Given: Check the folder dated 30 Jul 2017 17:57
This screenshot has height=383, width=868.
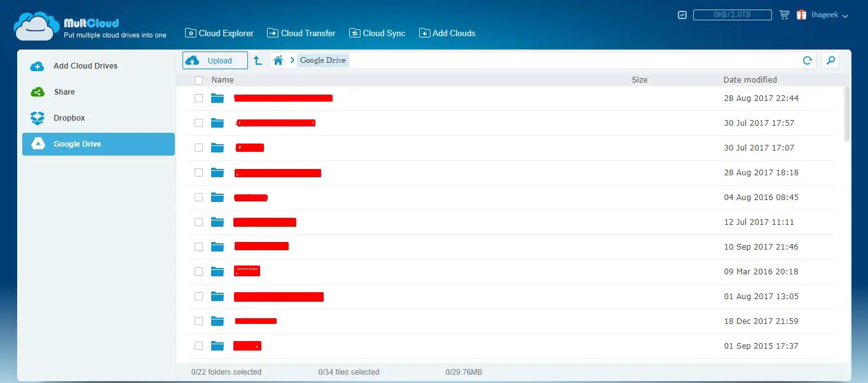Looking at the screenshot, I should pyautogui.click(x=199, y=123).
